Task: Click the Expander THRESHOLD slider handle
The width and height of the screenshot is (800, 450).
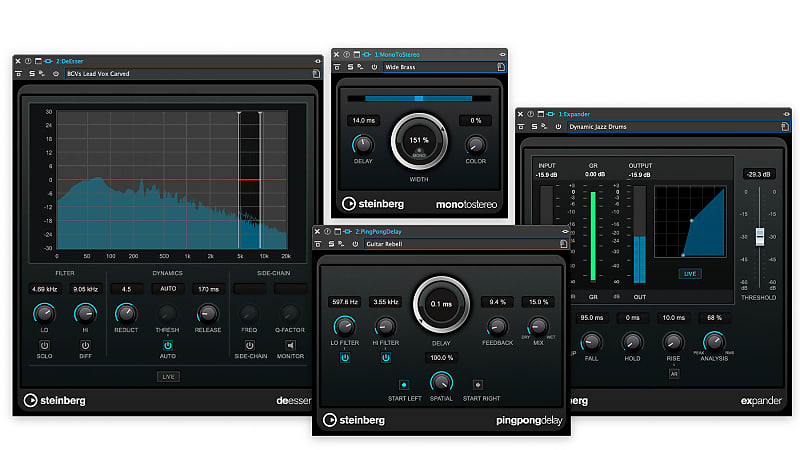Action: click(759, 236)
